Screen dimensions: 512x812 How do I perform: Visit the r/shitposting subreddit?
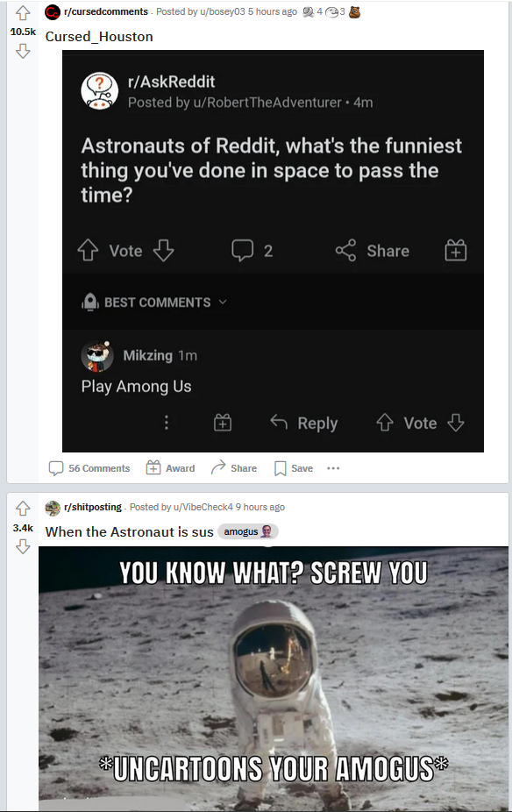pyautogui.click(x=93, y=507)
